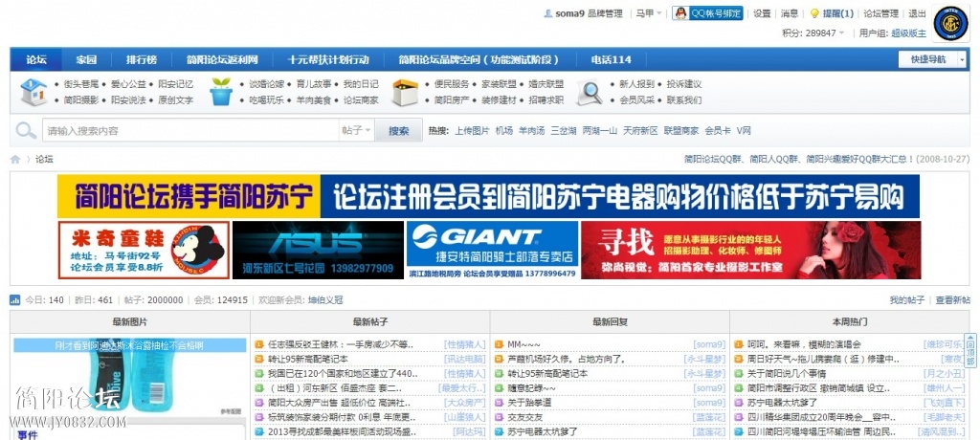Click the orange icon beside 芦葭机场好久修 reply
The width and height of the screenshot is (980, 440).
click(x=499, y=359)
